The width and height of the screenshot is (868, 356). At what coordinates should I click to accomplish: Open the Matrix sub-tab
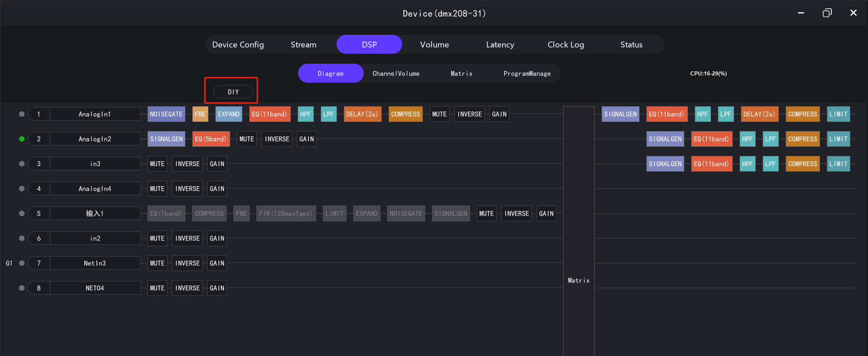point(461,73)
